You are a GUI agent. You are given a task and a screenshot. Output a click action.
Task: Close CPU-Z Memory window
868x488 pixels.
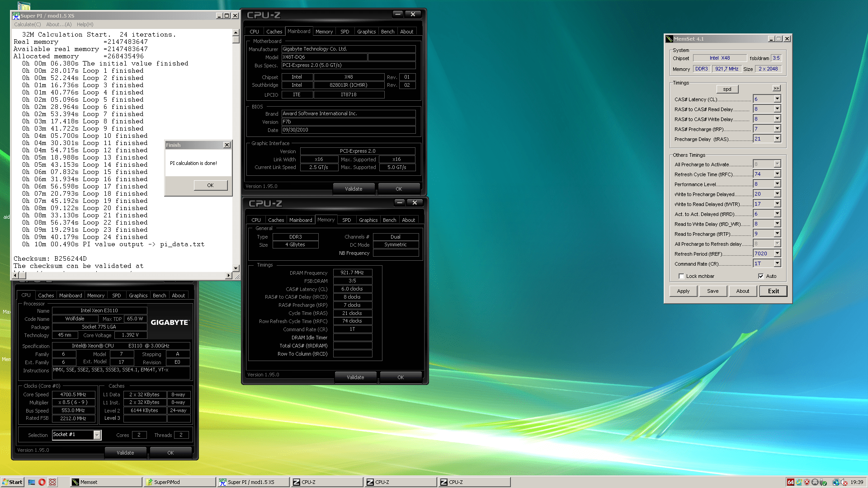point(415,203)
